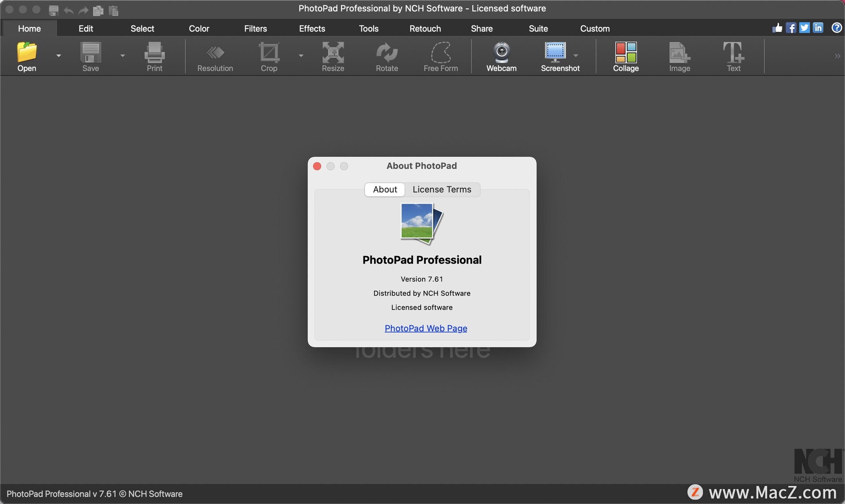
Task: Share via the Facebook icon
Action: (x=791, y=28)
